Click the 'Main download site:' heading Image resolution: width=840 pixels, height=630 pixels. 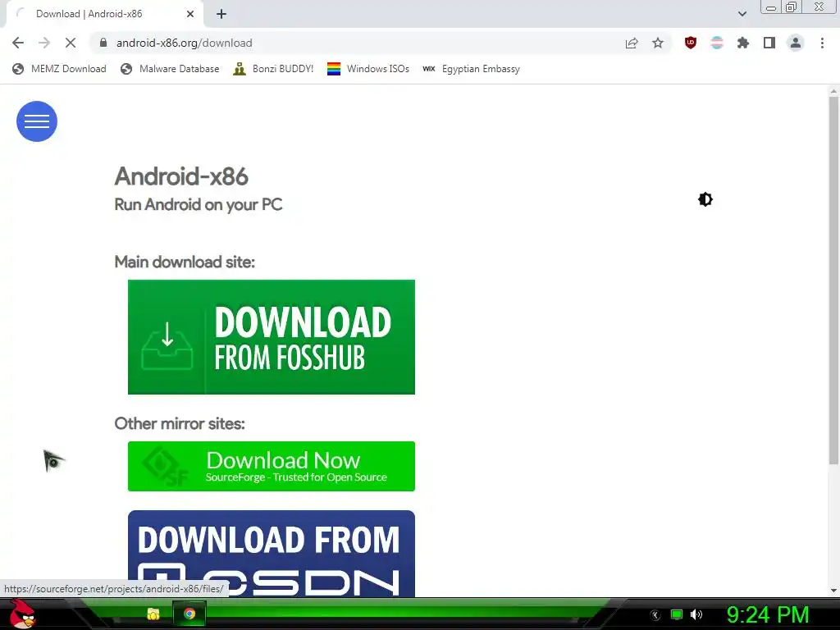pos(185,262)
